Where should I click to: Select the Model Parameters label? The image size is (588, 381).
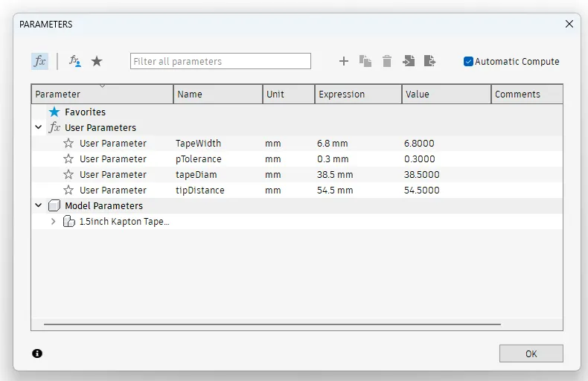click(x=104, y=205)
